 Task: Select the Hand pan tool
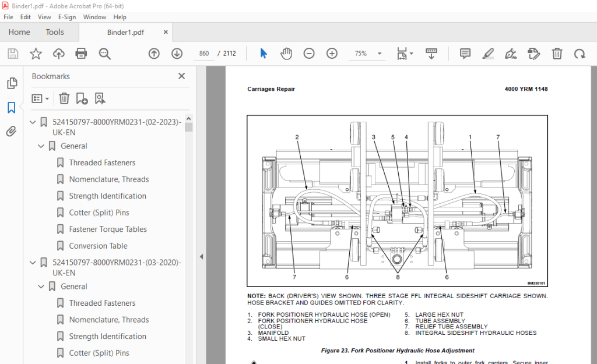coord(286,54)
